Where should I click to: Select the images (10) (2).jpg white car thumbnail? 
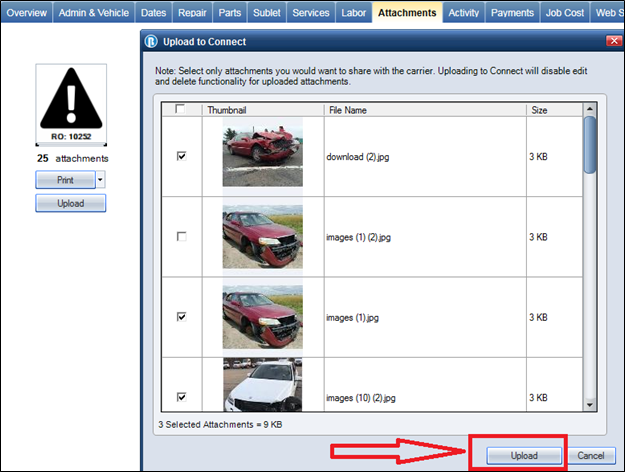(x=263, y=385)
